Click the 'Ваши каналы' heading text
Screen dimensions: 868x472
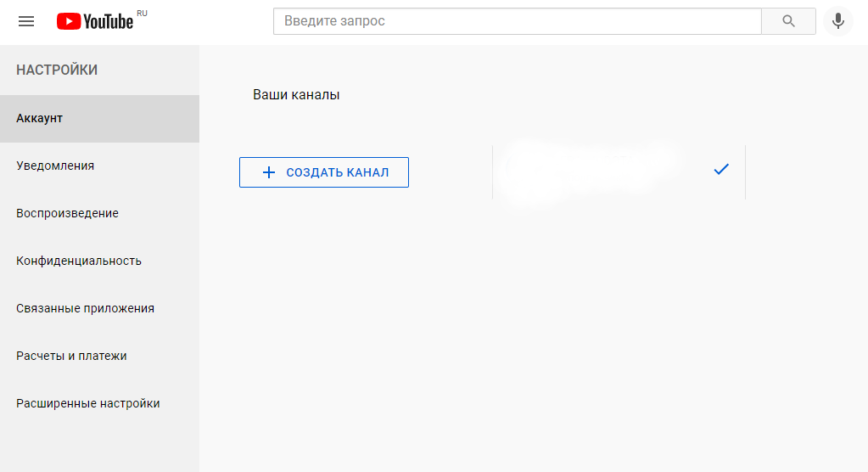coord(296,95)
